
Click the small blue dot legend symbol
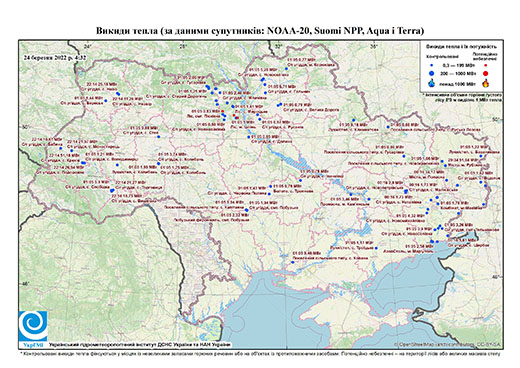(x=432, y=65)
